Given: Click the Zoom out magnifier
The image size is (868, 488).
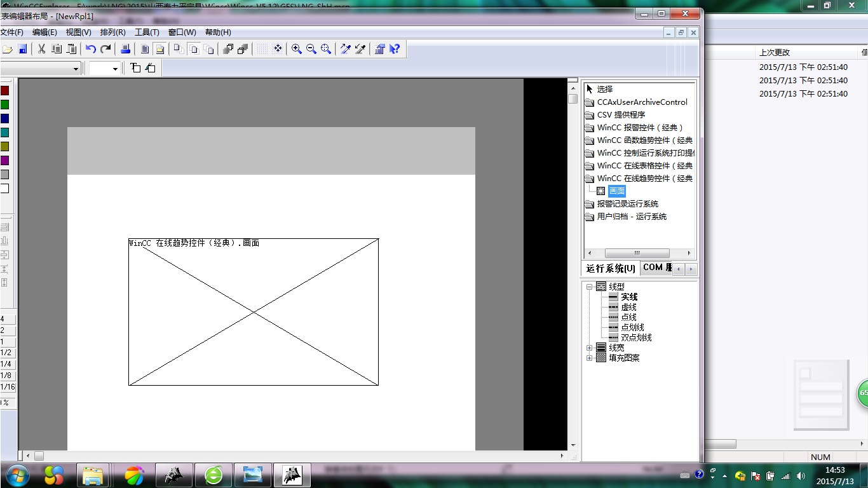Looking at the screenshot, I should tap(311, 49).
